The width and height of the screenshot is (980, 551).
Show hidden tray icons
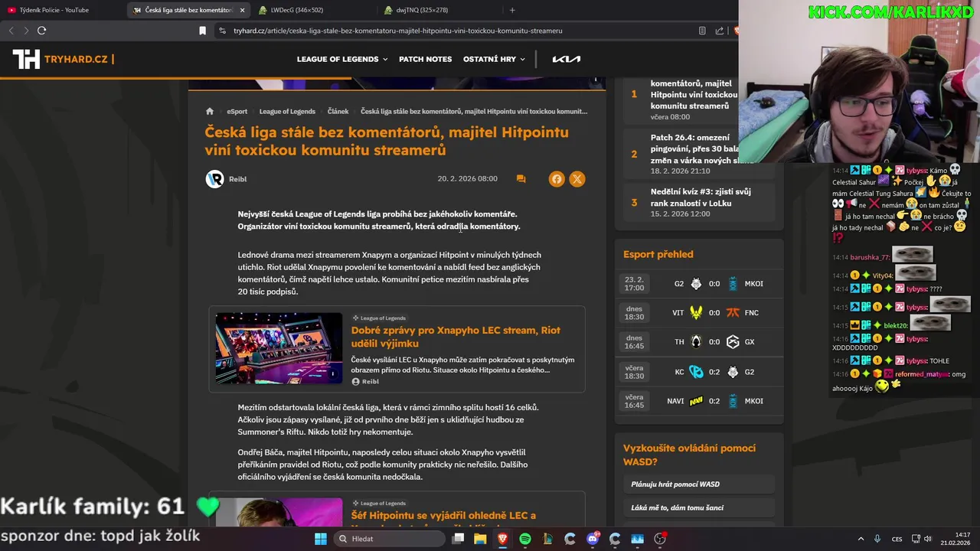coord(861,539)
